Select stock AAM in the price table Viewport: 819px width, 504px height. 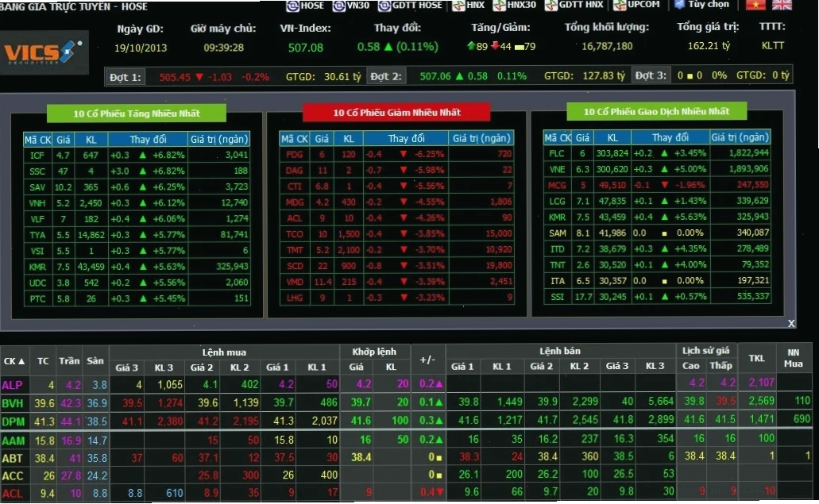coord(13,441)
